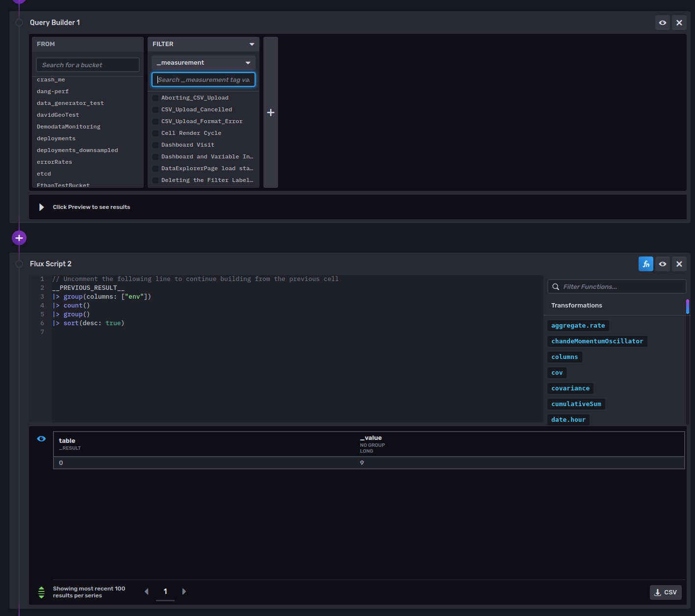Select the deployments bucket
This screenshot has height=616, width=695.
(x=56, y=138)
